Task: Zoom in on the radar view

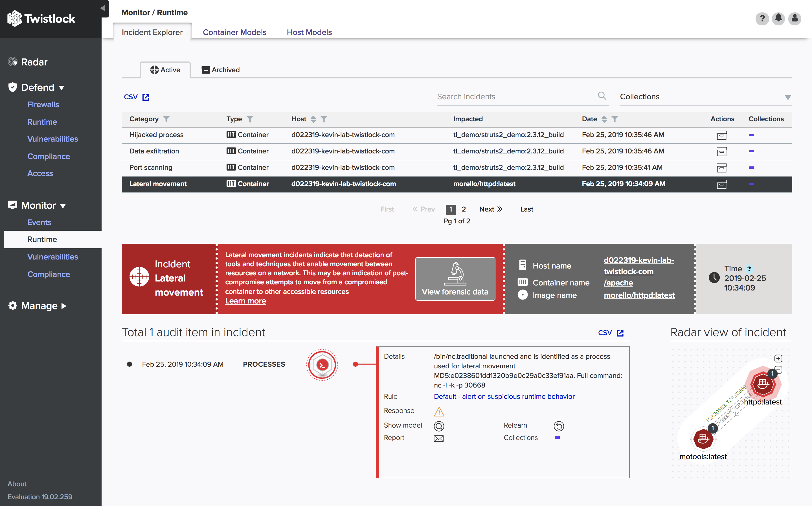Action: pos(778,358)
